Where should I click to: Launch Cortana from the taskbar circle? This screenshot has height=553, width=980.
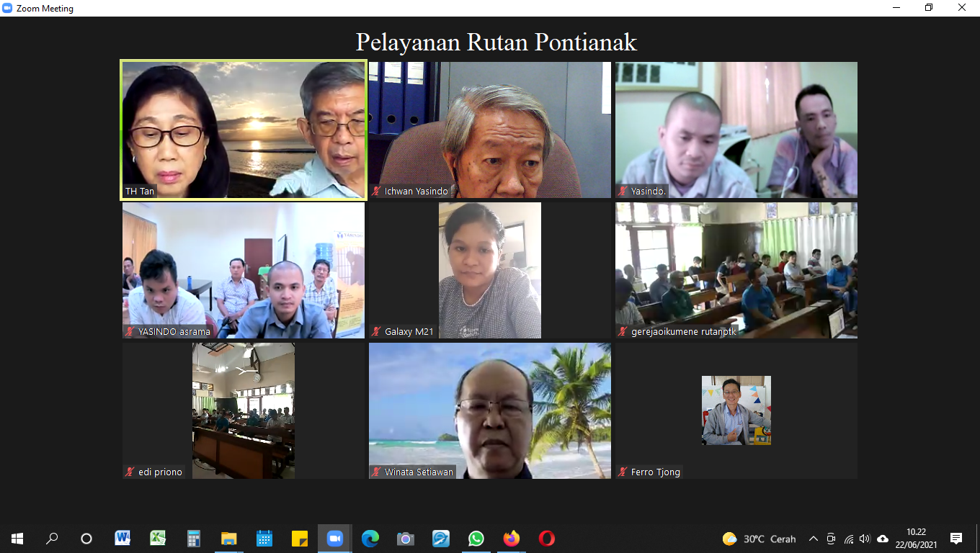click(86, 539)
